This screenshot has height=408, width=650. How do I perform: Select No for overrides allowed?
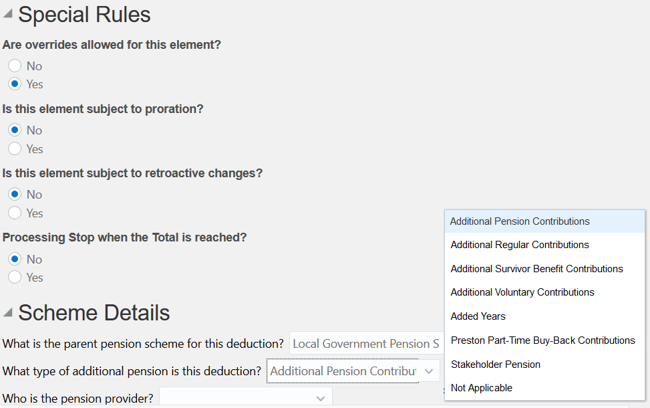[15, 66]
